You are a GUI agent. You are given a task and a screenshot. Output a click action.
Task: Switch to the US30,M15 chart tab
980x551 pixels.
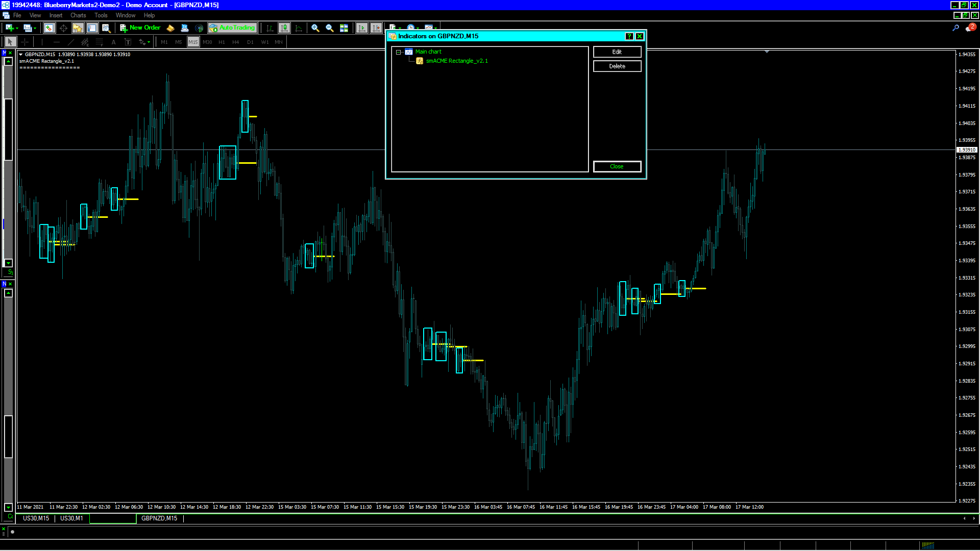point(36,518)
